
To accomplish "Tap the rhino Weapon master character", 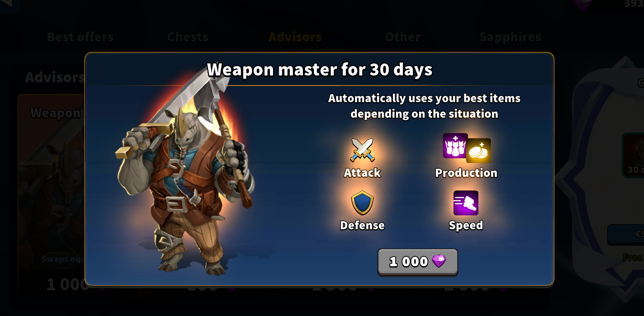I will click(184, 176).
